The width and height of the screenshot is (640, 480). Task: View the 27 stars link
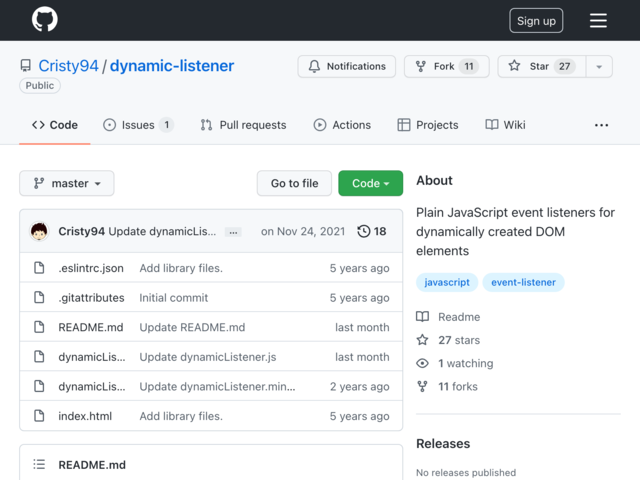(448, 340)
